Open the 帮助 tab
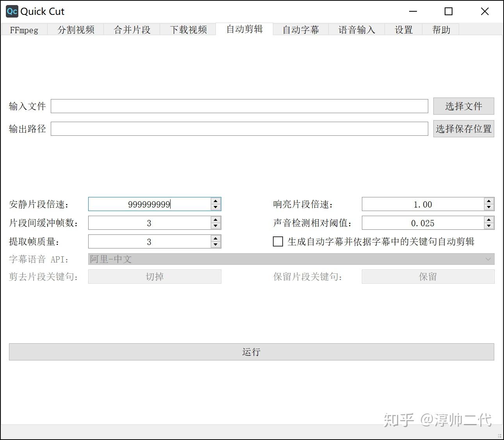The height and width of the screenshot is (440, 504). tap(441, 30)
